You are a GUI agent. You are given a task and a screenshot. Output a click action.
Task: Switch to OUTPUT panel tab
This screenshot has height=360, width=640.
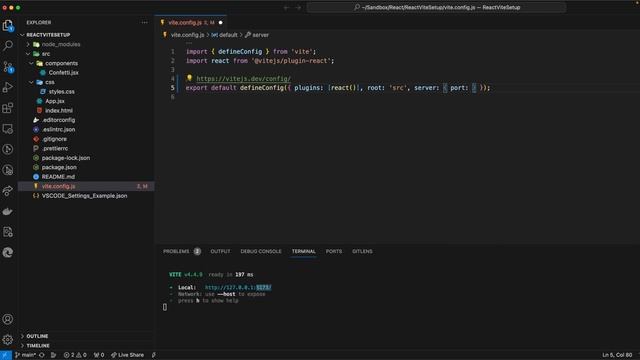click(x=220, y=251)
